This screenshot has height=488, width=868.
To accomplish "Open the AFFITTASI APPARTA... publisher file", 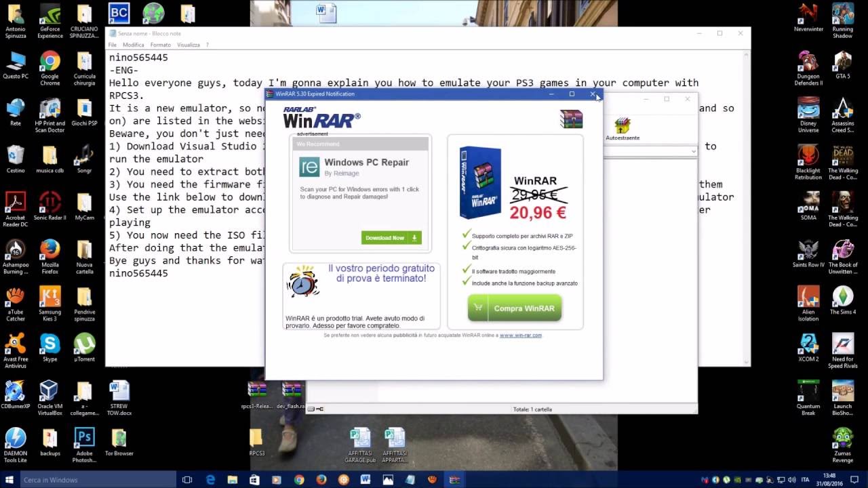I will click(x=395, y=445).
